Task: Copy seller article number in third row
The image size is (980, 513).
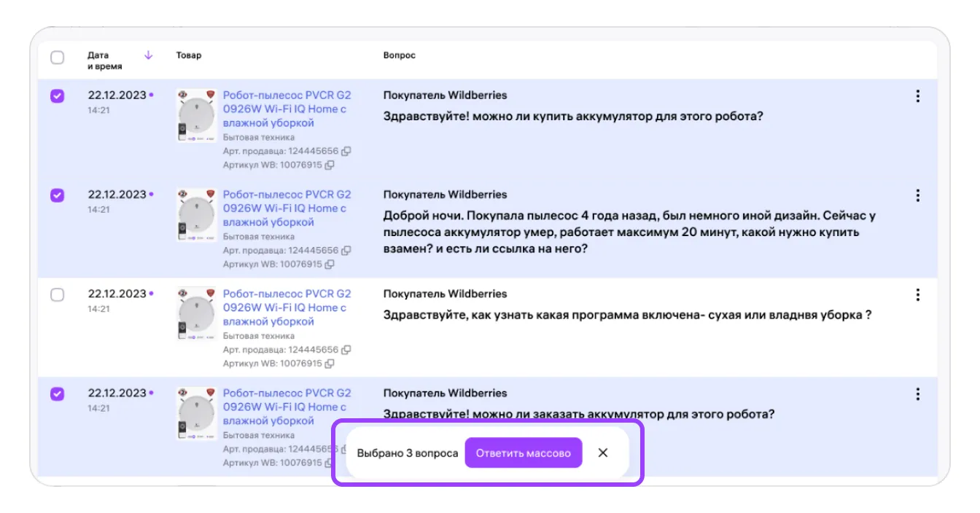Action: pyautogui.click(x=346, y=350)
